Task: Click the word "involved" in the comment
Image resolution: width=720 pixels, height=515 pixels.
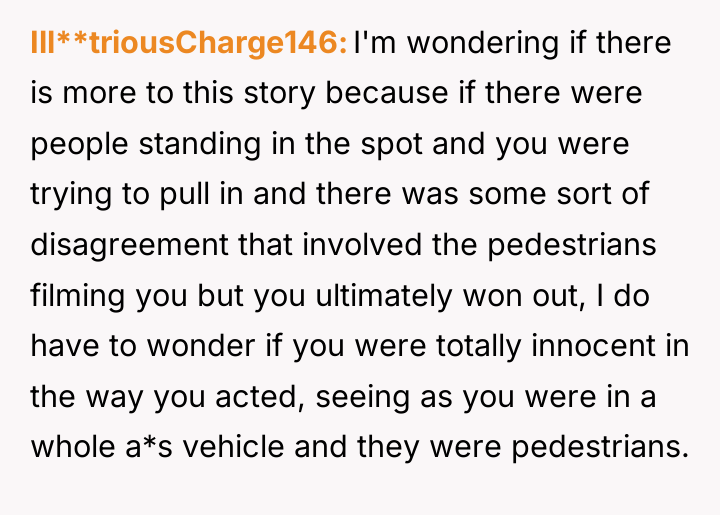Action: pyautogui.click(x=362, y=244)
